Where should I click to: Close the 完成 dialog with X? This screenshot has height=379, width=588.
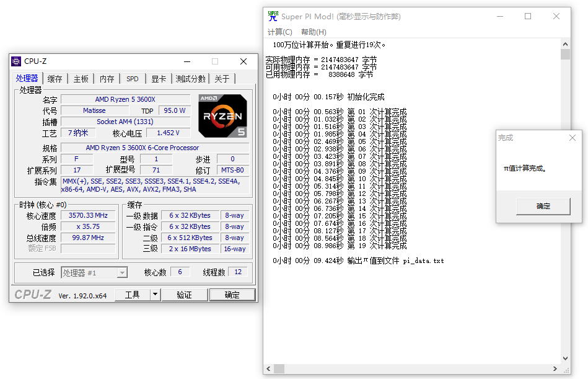coord(573,138)
